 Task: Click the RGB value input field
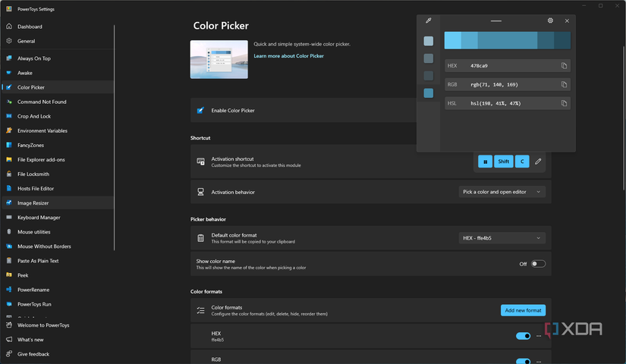[x=508, y=84]
